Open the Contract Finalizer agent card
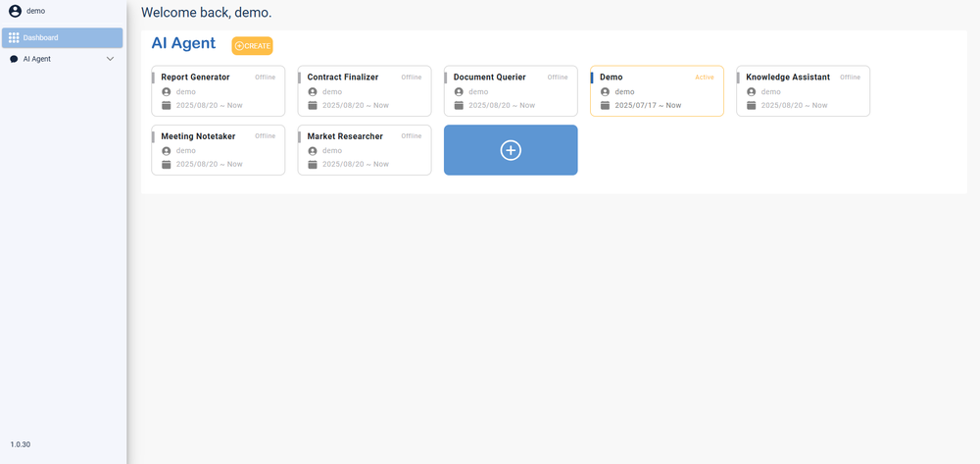980x464 pixels. pos(365,90)
